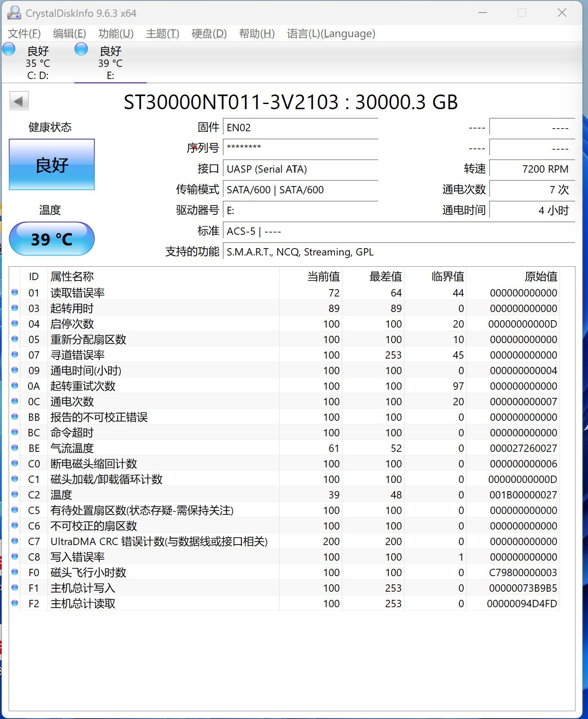Click status dot of 启停次数 row
The height and width of the screenshot is (719, 588).
click(15, 324)
